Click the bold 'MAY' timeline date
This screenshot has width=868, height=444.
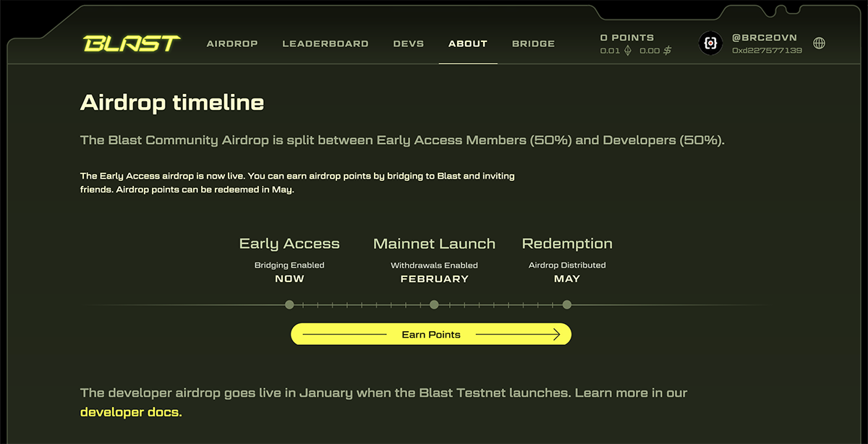tap(567, 279)
